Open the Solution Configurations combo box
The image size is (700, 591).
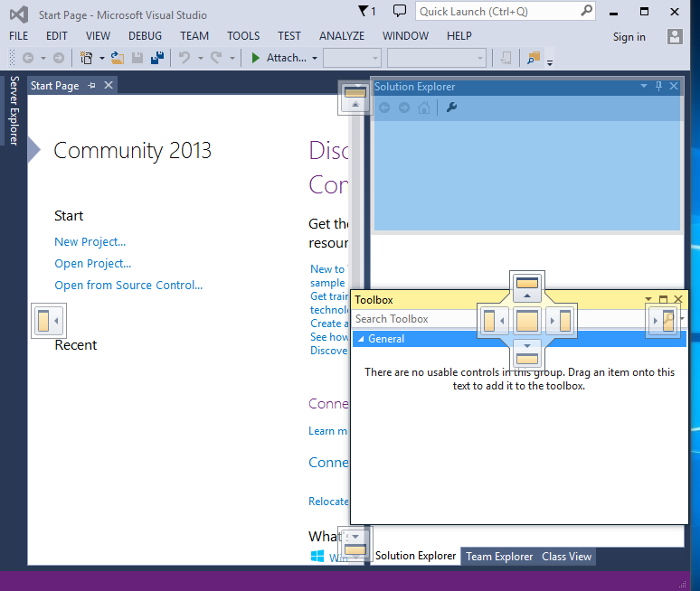click(352, 58)
